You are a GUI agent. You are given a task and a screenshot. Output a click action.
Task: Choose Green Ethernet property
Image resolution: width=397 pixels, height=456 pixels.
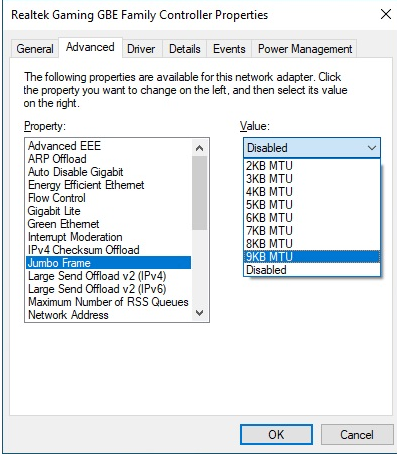(x=108, y=224)
